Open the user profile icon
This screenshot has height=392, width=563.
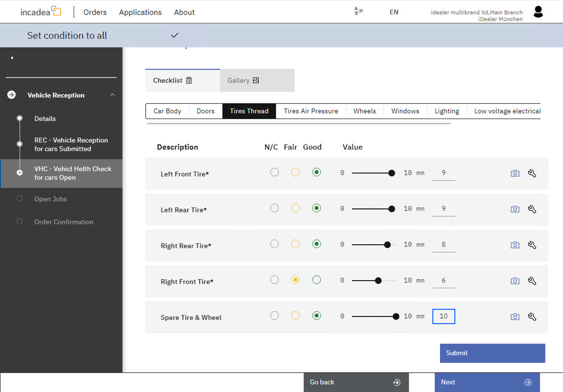click(x=538, y=12)
